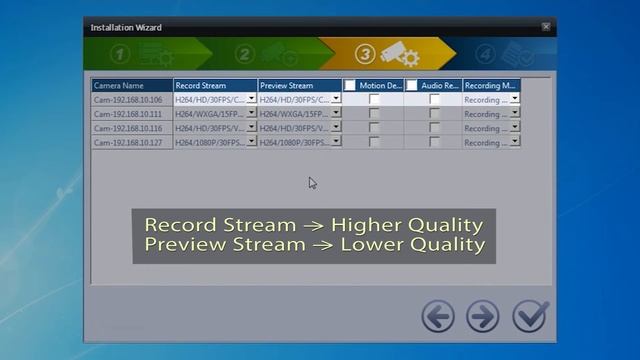This screenshot has height=360, width=640.
Task: Enable audio recording for Cam-192.168.10.106
Action: pos(434,99)
